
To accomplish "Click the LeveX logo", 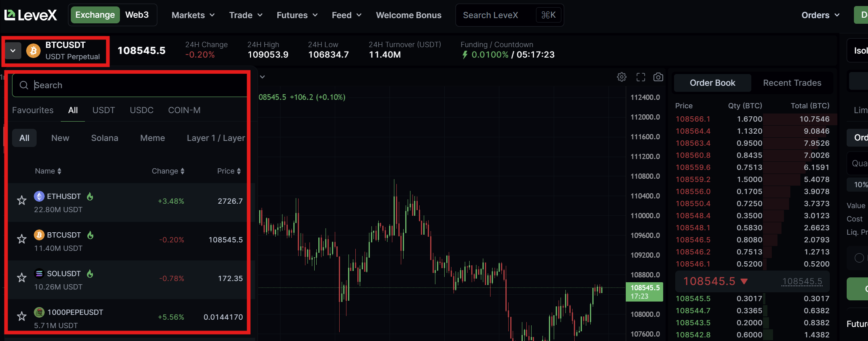I will pos(31,15).
